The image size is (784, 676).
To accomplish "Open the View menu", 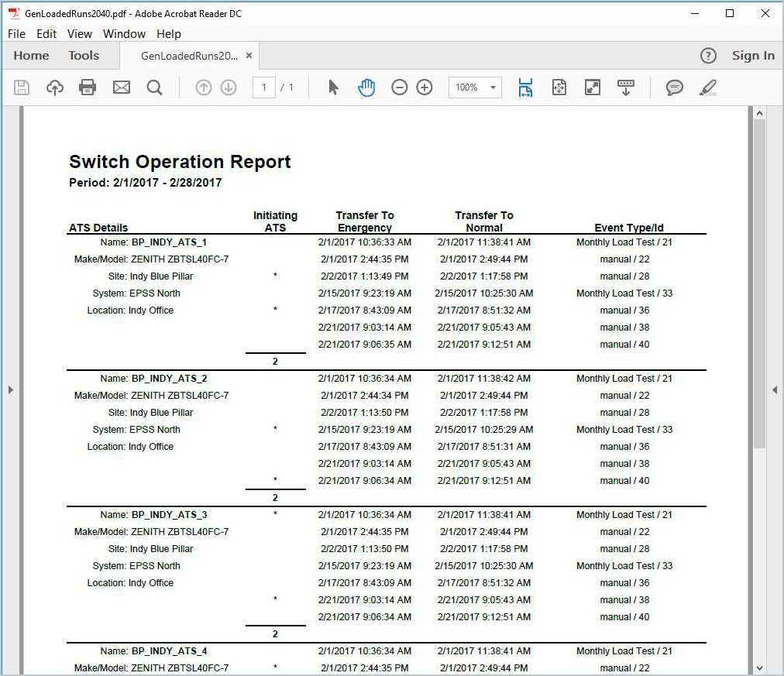I will 80,34.
